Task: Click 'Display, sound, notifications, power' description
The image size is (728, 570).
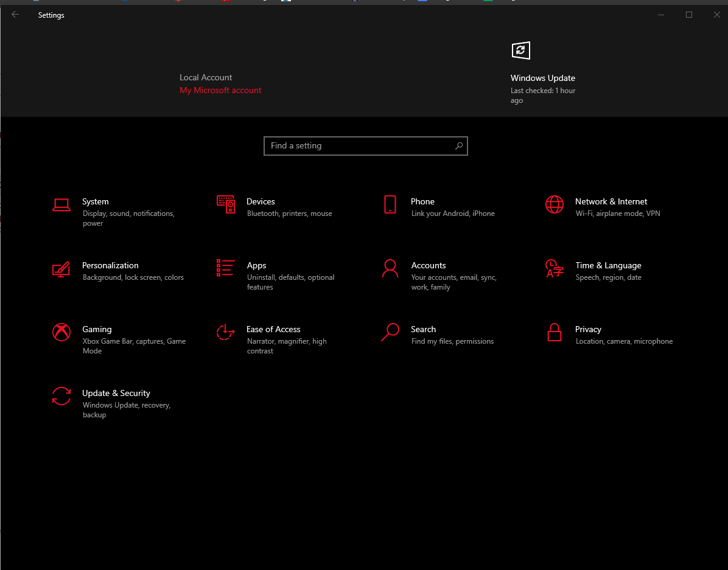Action: point(128,218)
